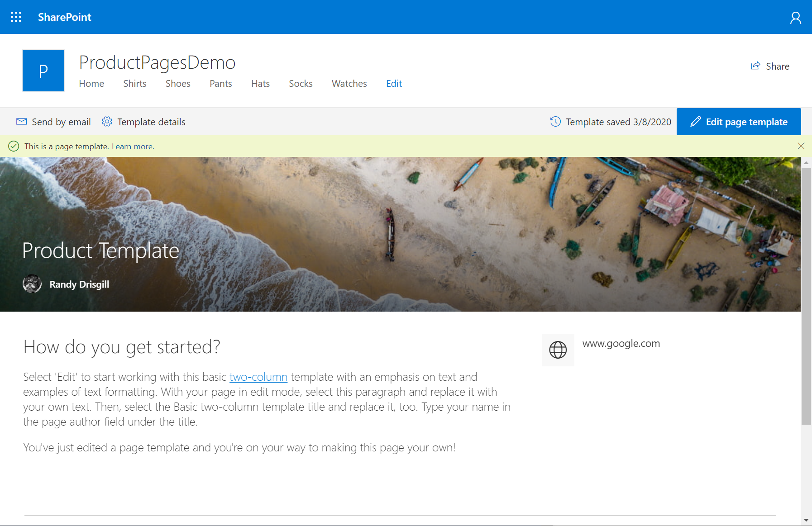This screenshot has height=526, width=812.
Task: Click the globe icon beside www.google.com
Action: point(558,350)
